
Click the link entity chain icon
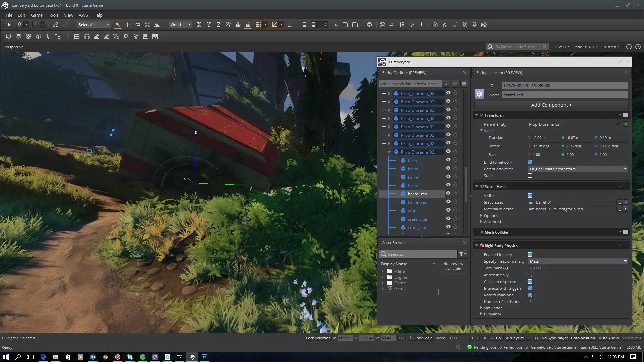pyautogui.click(x=55, y=25)
